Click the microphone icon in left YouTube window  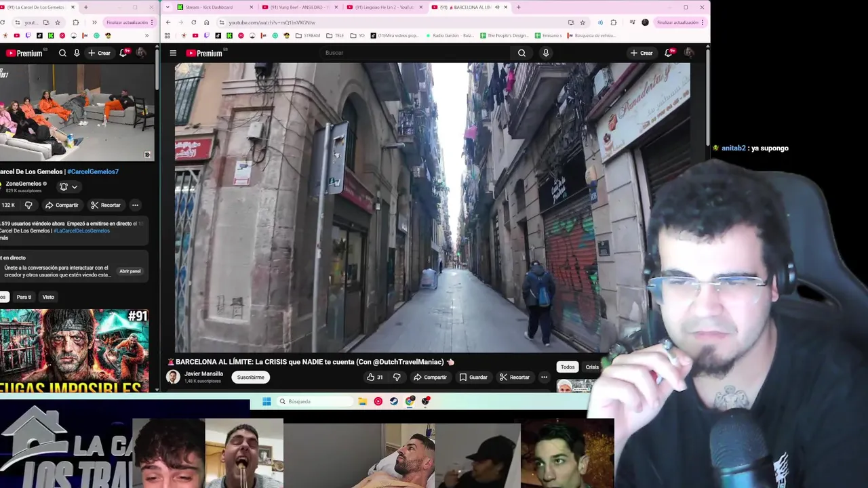coord(77,53)
